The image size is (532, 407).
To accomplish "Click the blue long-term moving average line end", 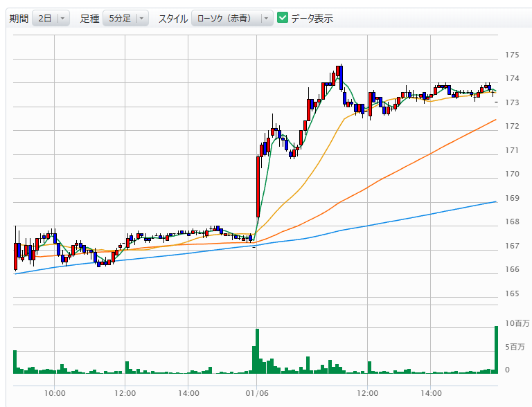I will (x=495, y=202).
